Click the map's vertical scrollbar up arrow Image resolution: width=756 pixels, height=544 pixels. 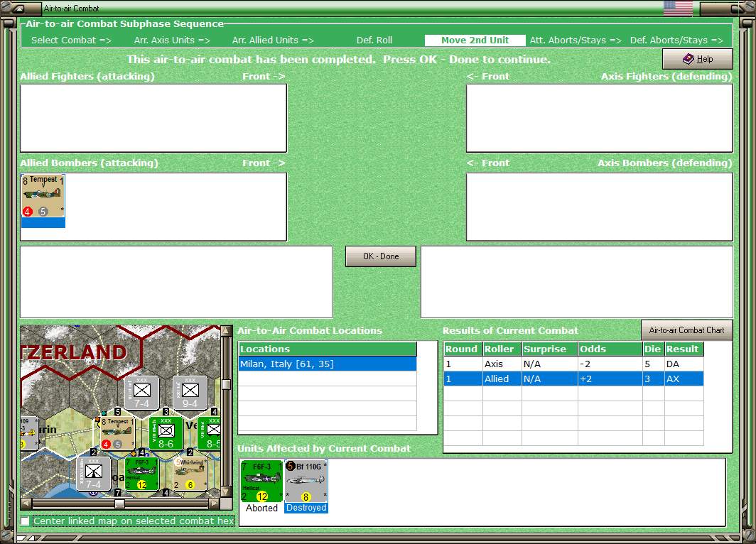click(226, 331)
